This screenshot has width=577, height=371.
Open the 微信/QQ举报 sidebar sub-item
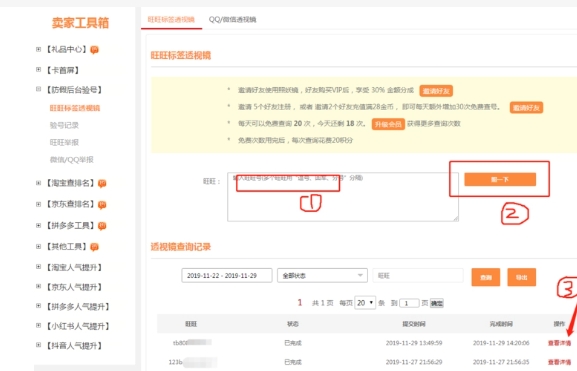tap(71, 159)
